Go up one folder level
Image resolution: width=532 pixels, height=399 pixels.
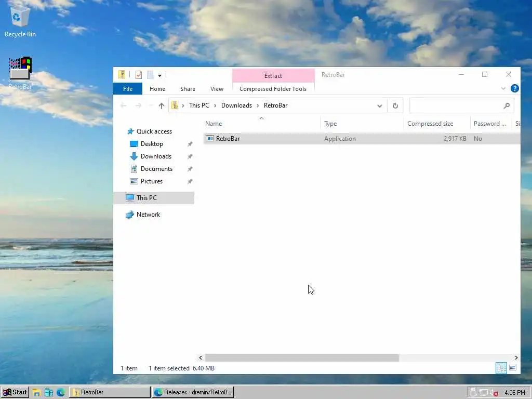162,105
